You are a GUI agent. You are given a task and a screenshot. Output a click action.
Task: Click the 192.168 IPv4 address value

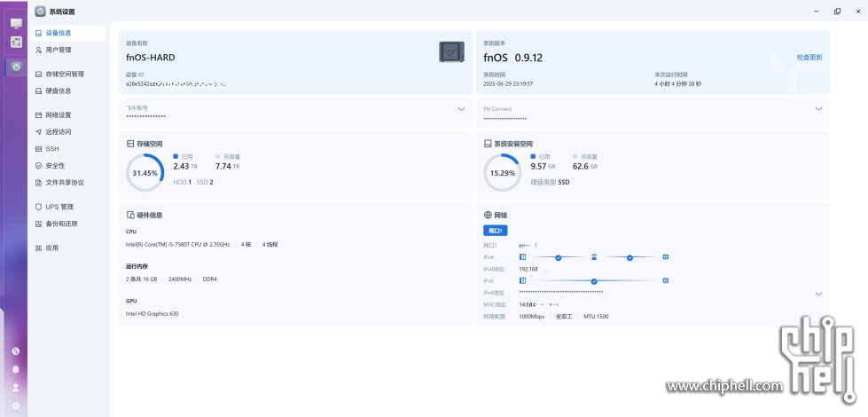[x=528, y=269]
